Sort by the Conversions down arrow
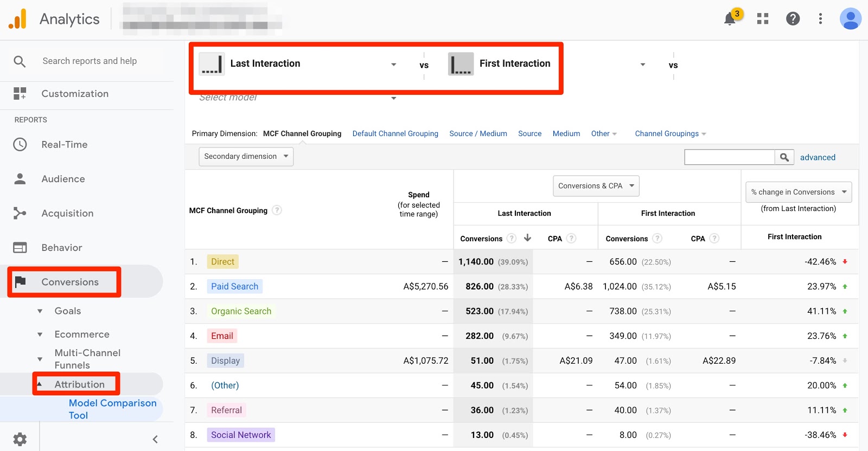Viewport: 868px width, 451px height. 527,238
